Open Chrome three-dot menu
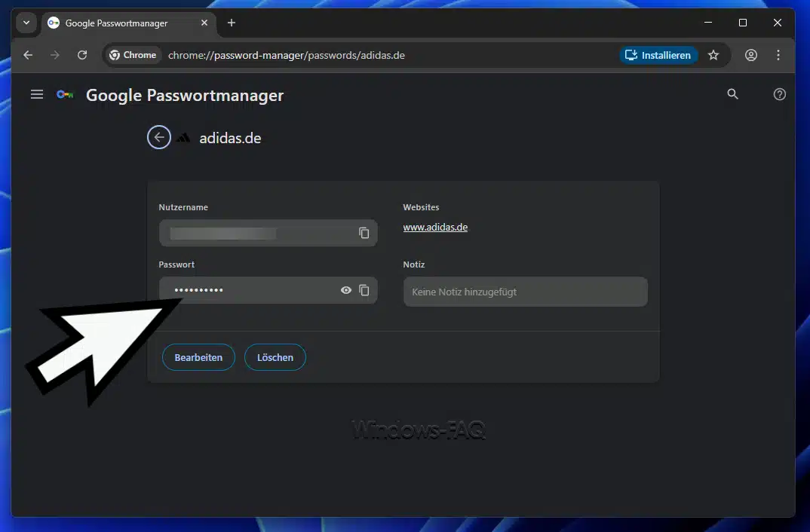This screenshot has width=810, height=532. point(778,55)
